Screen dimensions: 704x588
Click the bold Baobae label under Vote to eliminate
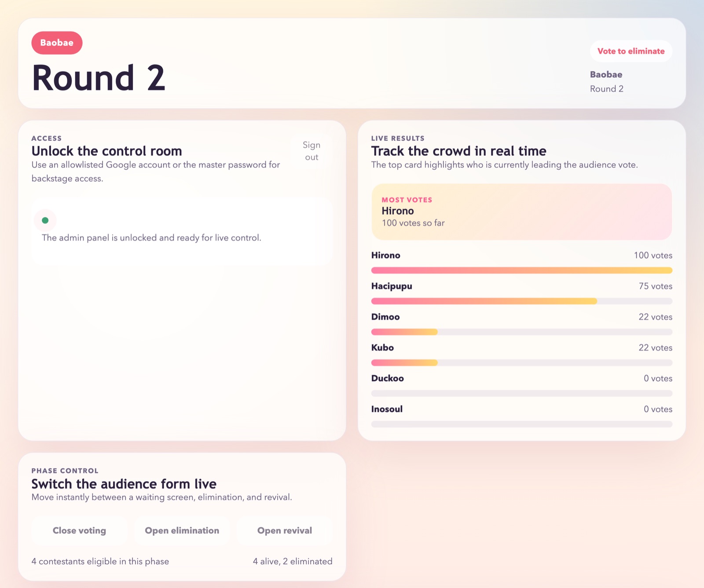coord(606,74)
